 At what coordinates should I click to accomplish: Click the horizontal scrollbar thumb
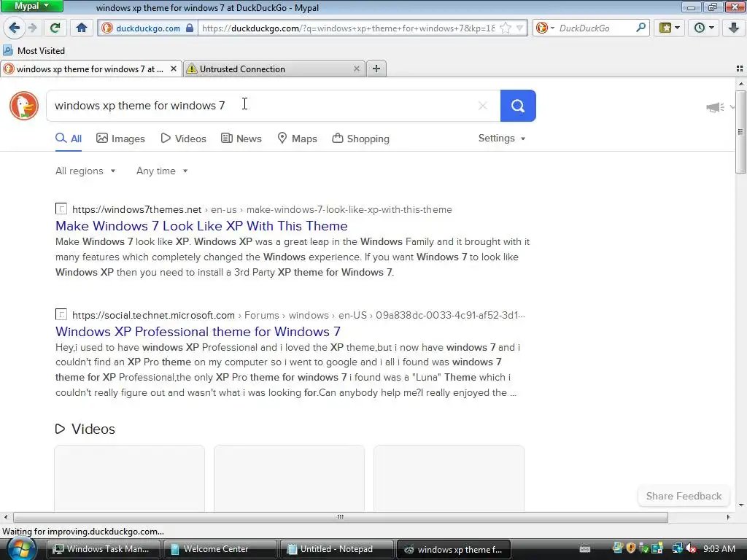click(341, 517)
